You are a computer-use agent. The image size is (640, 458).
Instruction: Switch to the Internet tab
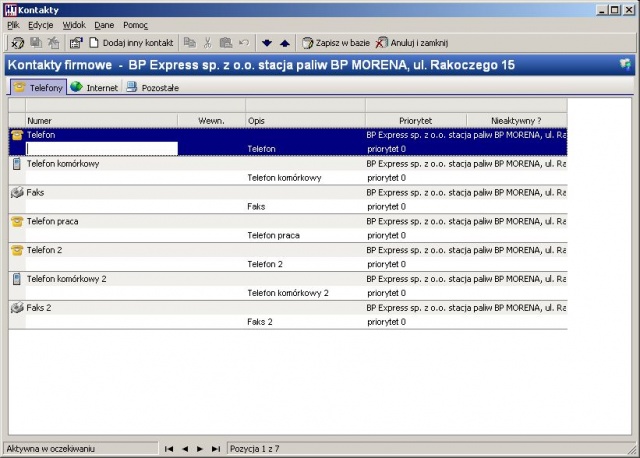94,87
